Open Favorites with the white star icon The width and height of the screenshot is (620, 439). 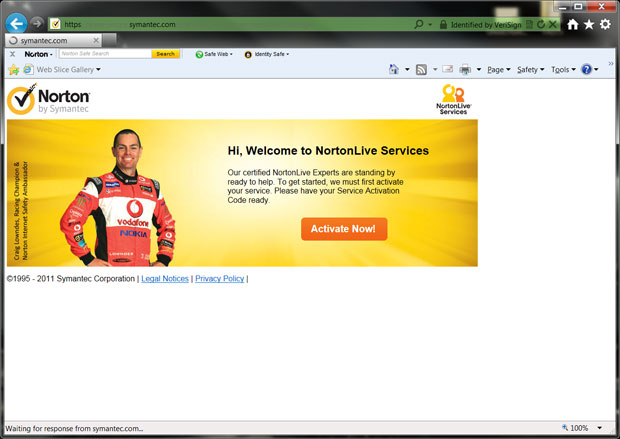click(589, 25)
